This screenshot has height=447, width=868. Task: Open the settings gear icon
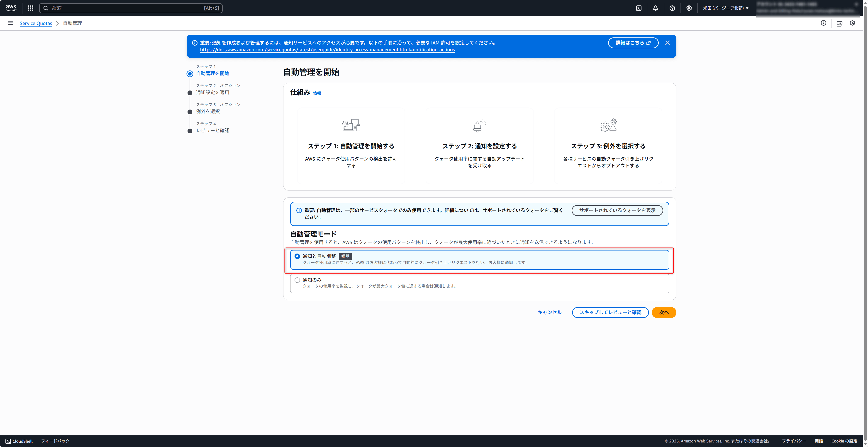[x=689, y=8]
